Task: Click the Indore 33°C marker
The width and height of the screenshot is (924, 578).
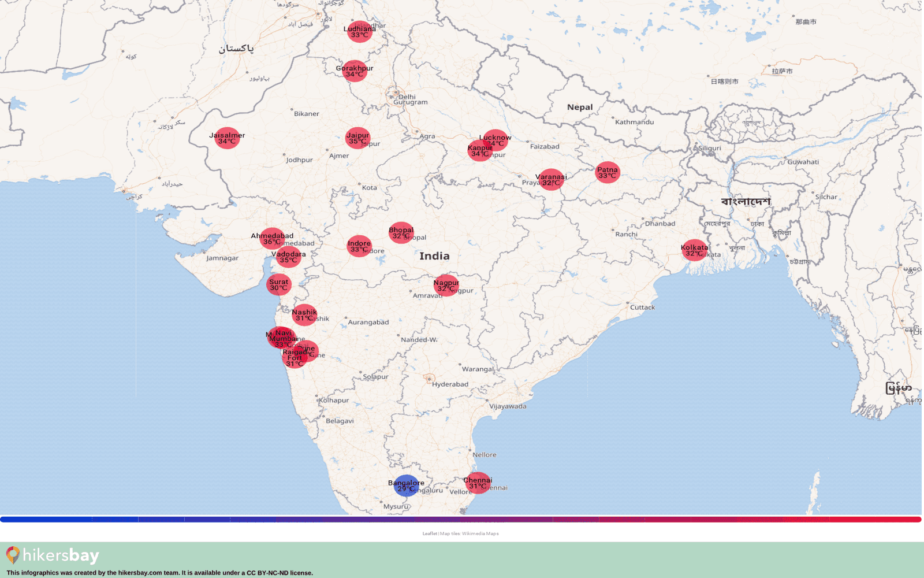Action: coord(359,246)
